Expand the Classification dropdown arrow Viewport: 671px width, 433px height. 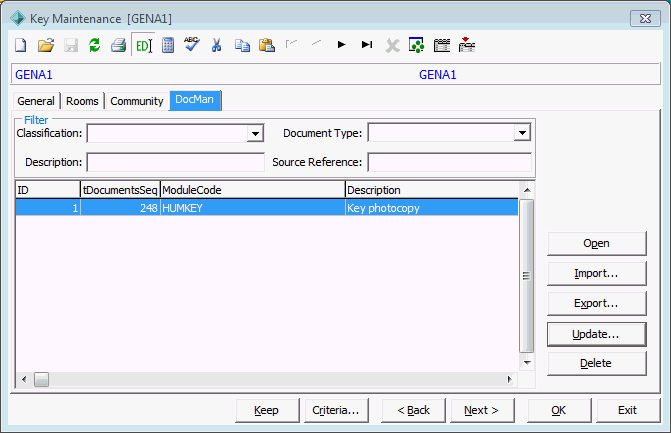click(x=255, y=133)
